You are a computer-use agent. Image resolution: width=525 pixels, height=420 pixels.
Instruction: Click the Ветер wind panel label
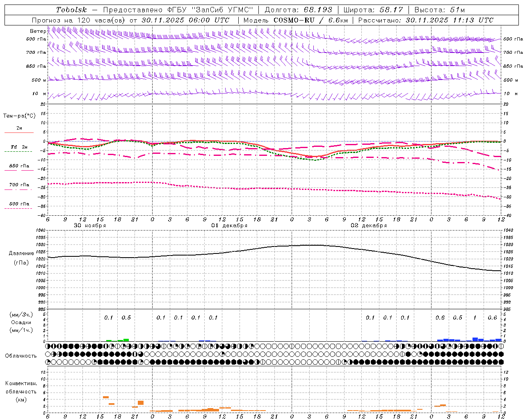coord(38,31)
